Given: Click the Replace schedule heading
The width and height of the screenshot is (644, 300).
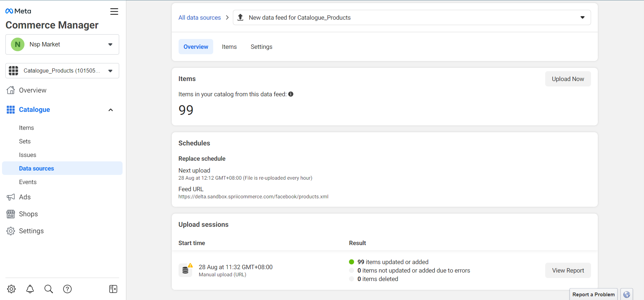Looking at the screenshot, I should pos(202,159).
